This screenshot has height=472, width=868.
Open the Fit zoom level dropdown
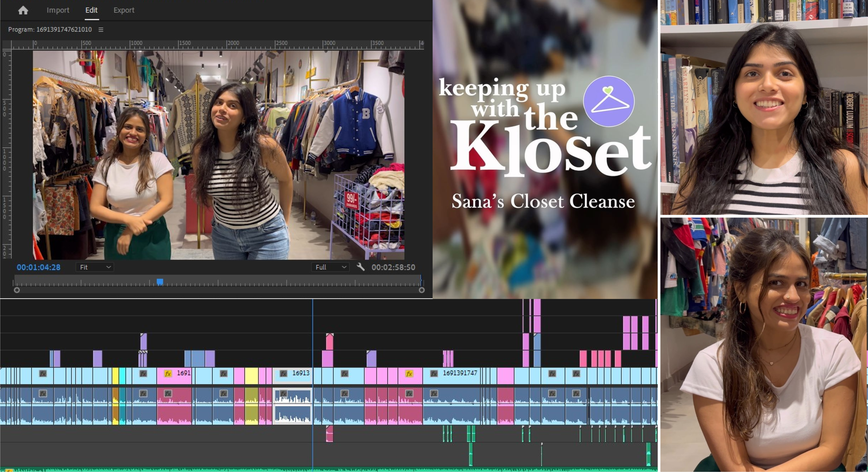click(x=95, y=267)
